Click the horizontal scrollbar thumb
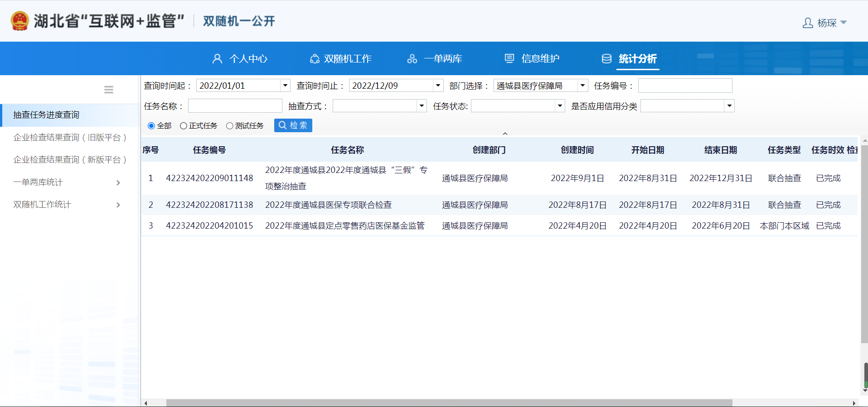The image size is (868, 407). (449, 403)
